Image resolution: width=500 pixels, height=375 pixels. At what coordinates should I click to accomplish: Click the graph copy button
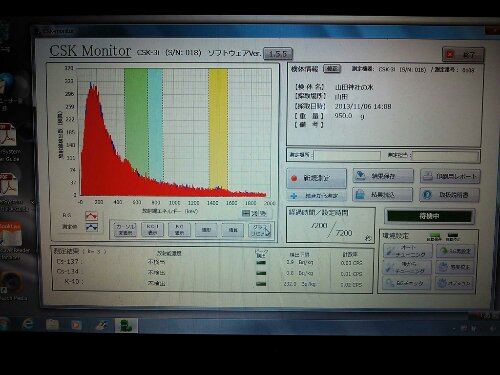pyautogui.click(x=260, y=230)
